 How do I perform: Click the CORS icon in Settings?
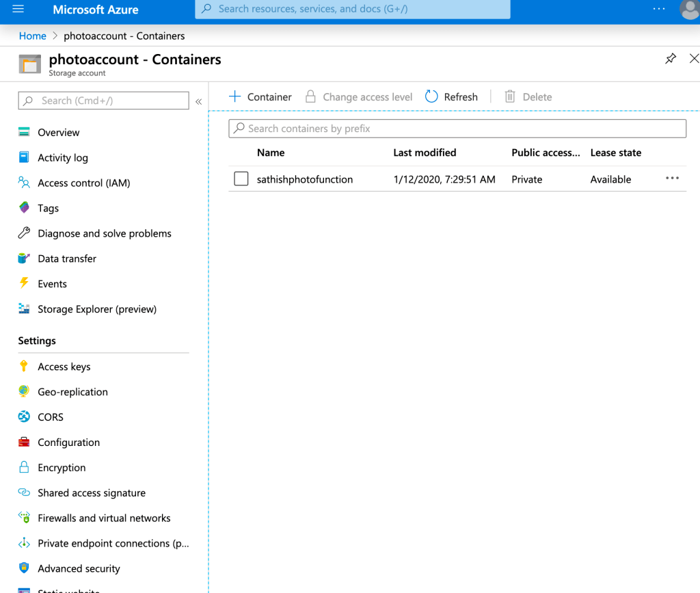[x=24, y=417]
